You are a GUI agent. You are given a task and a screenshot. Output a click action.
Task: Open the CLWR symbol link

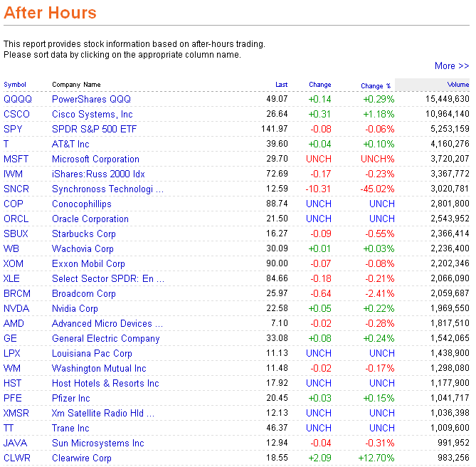16,458
